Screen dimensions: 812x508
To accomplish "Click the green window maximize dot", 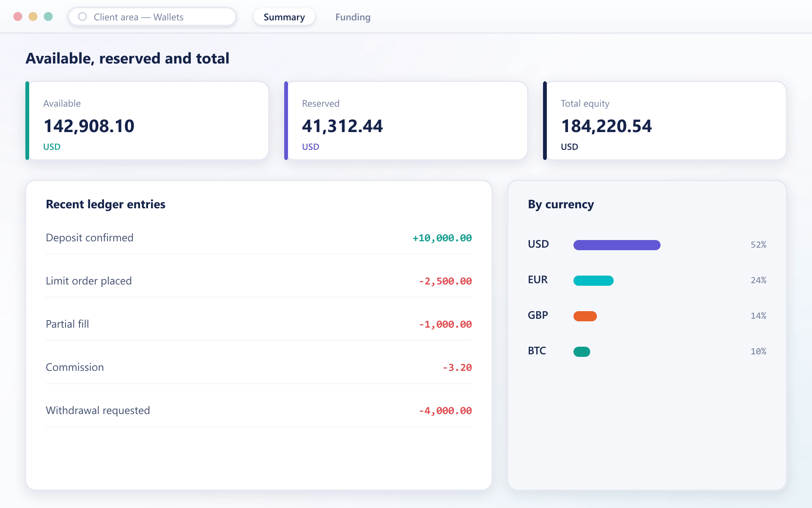I will pyautogui.click(x=48, y=17).
